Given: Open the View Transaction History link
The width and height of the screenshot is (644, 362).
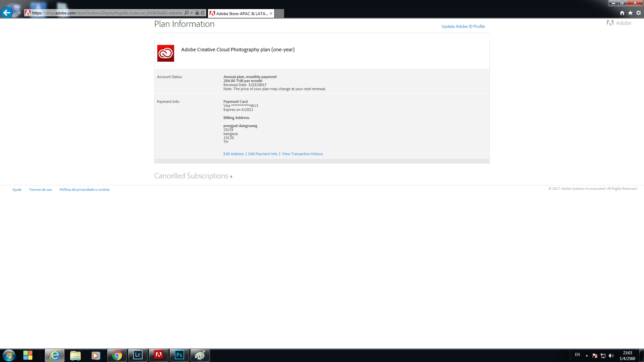Looking at the screenshot, I should tap(302, 154).
